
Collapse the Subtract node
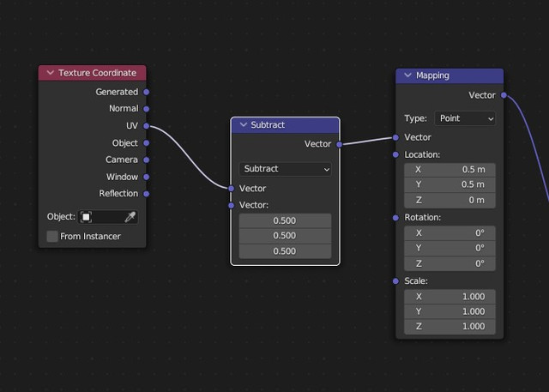(x=244, y=124)
